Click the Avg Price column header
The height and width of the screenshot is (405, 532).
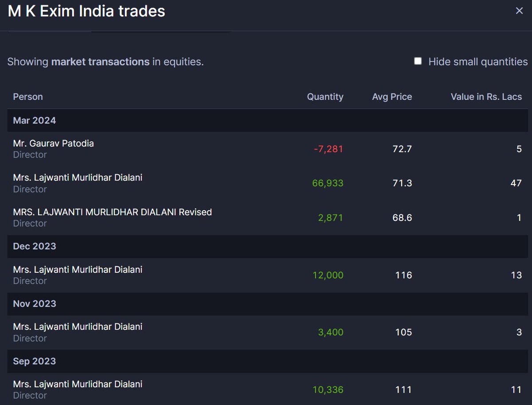point(392,97)
